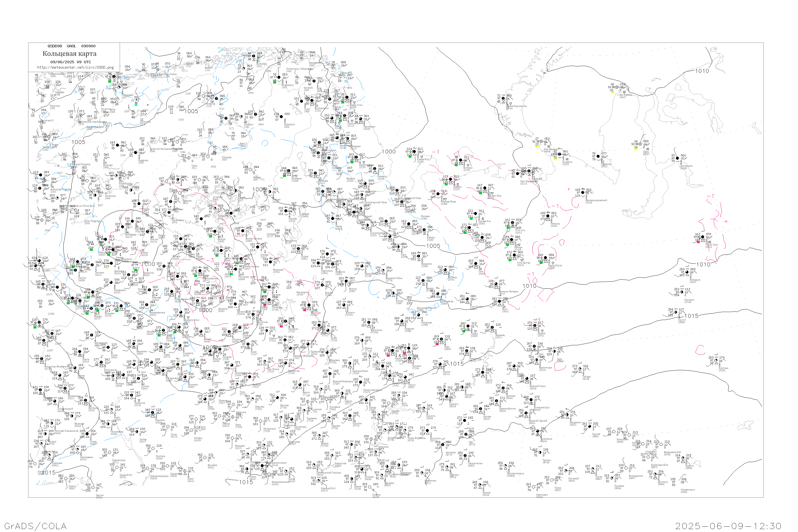
Task: Click the green marker beside Нарьян-Мар station
Action: tap(480, 193)
